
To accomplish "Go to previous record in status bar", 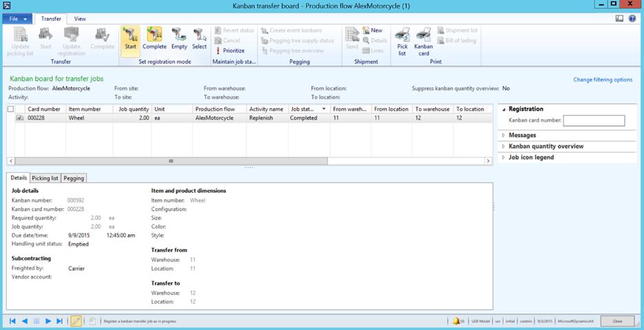I will tap(25, 321).
